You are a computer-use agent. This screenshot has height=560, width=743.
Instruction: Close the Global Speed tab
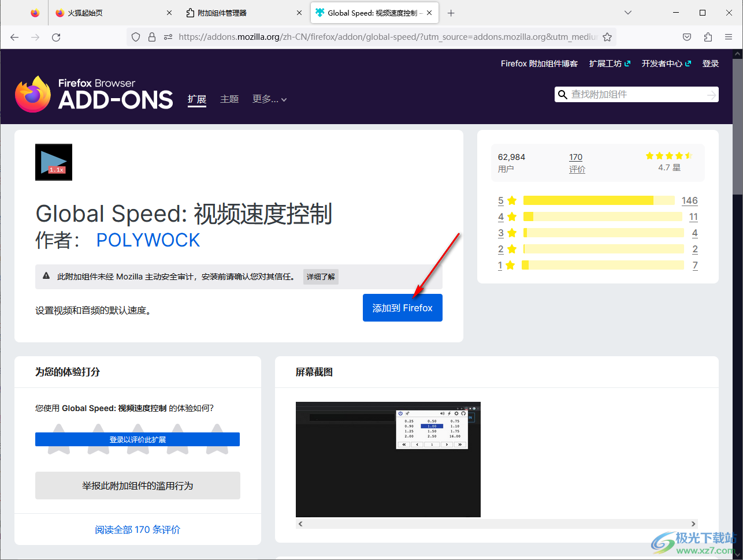(429, 13)
